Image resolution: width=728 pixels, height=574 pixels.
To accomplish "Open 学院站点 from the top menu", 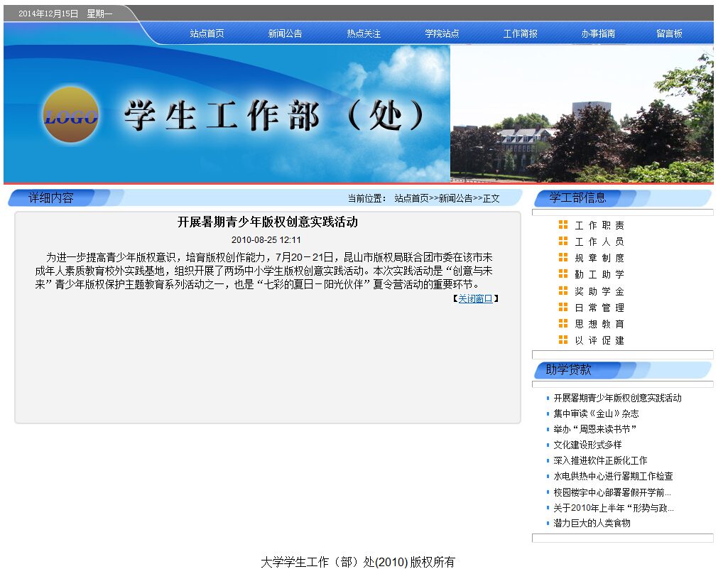I will tap(442, 33).
